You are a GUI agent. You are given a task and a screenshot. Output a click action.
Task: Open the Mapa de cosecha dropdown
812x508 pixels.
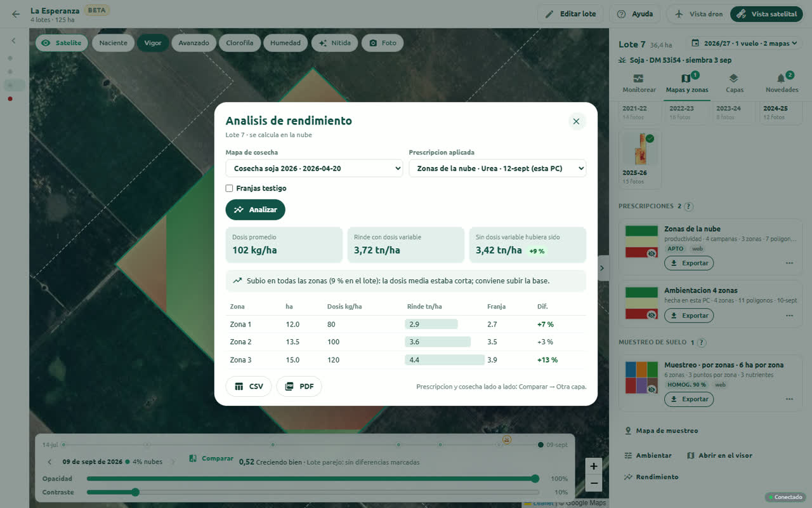tap(314, 168)
